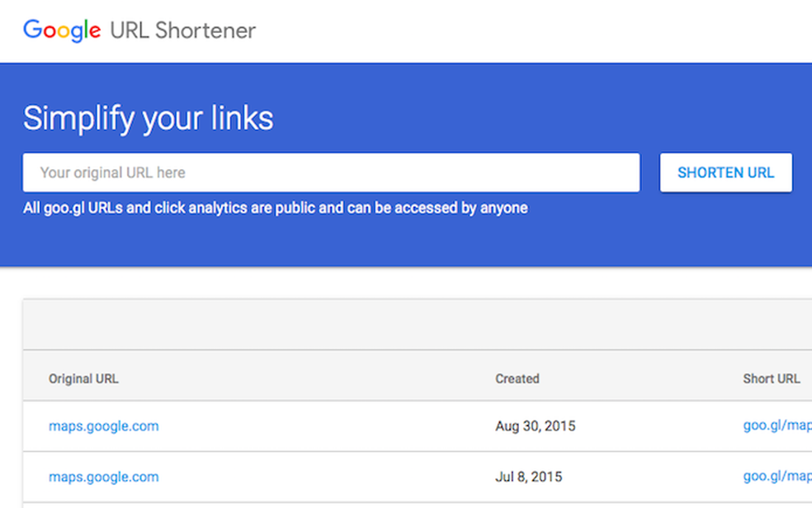This screenshot has width=812, height=508.
Task: Click the 'Simplify your links' heading
Action: point(148,119)
